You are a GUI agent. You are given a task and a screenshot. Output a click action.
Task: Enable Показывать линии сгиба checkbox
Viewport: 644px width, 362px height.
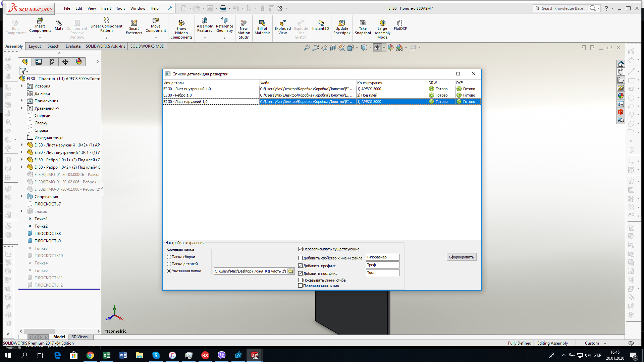coord(300,280)
